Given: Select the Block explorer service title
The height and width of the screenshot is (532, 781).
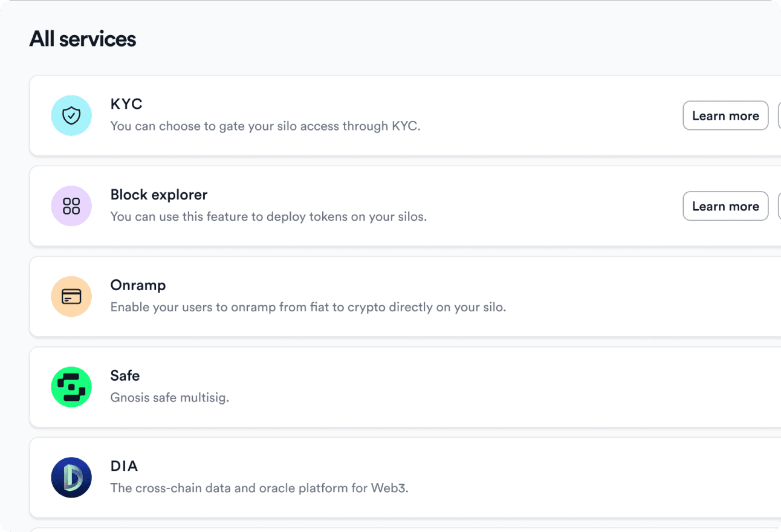Looking at the screenshot, I should (159, 195).
